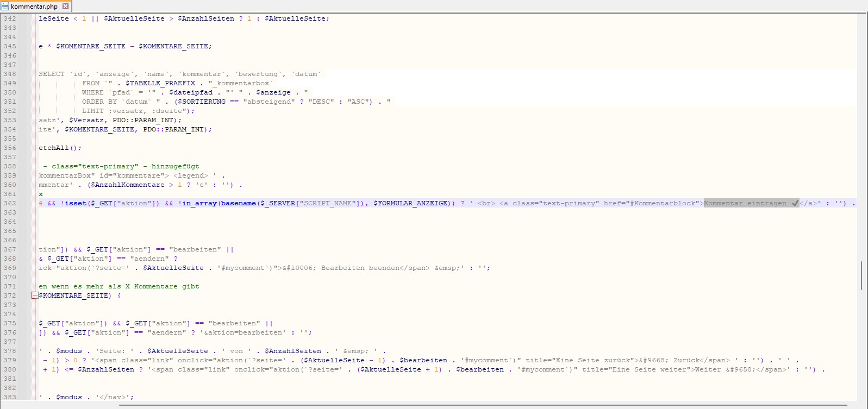868x409 pixels.
Task: Click the $TABELLE_PRAEFIX variable in line 349
Action: (160, 83)
